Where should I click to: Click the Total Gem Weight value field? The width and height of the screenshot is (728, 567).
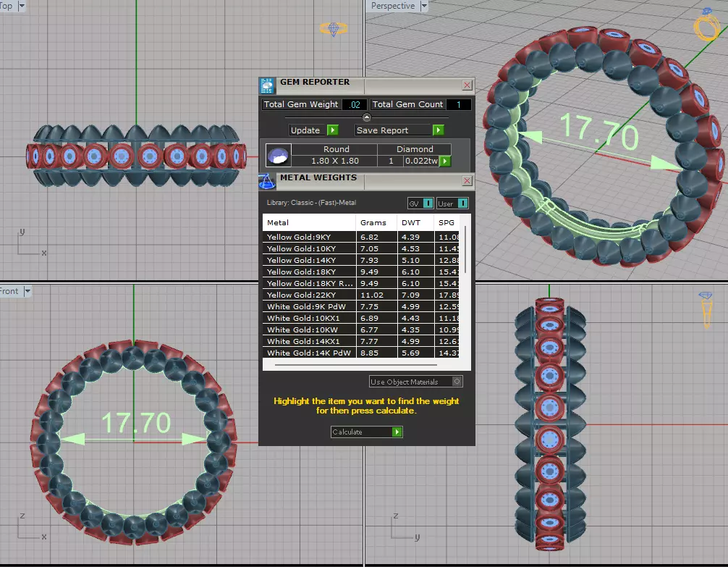click(355, 104)
